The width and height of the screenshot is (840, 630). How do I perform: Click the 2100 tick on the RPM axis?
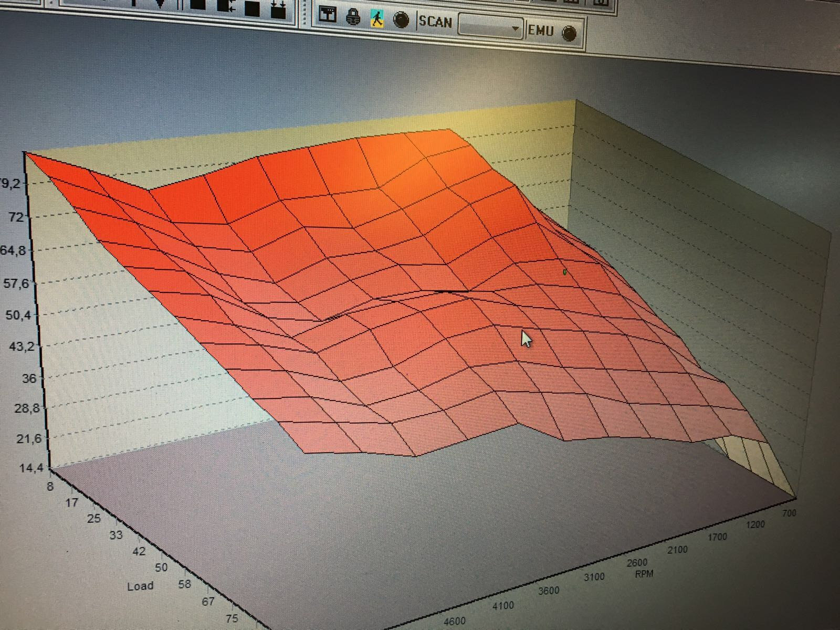click(678, 550)
